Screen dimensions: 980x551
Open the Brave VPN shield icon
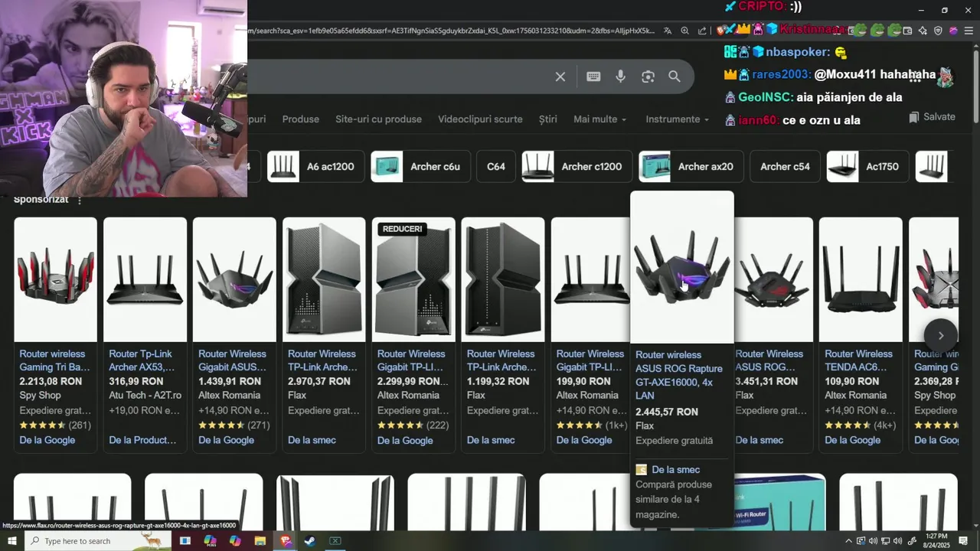[938, 31]
